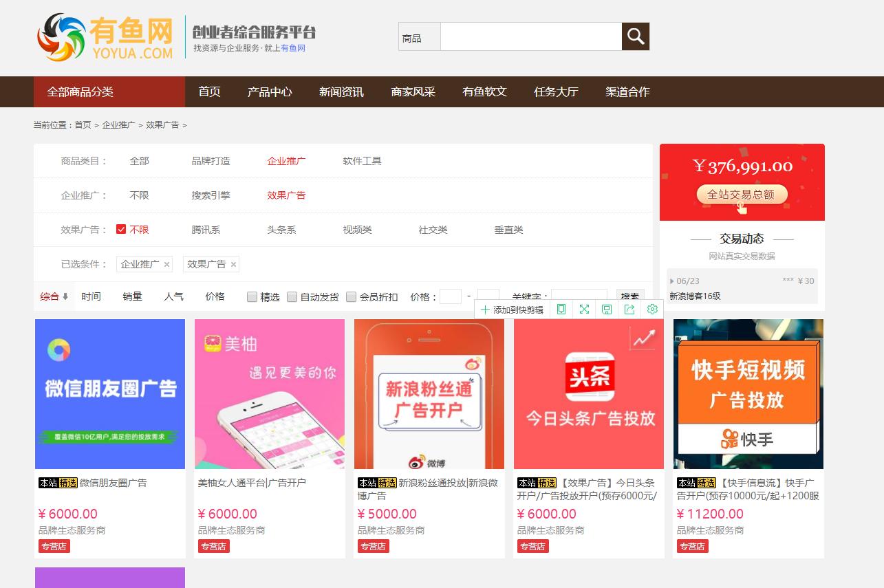
Task: Open the 快剪辑 settings gear icon
Action: click(651, 309)
